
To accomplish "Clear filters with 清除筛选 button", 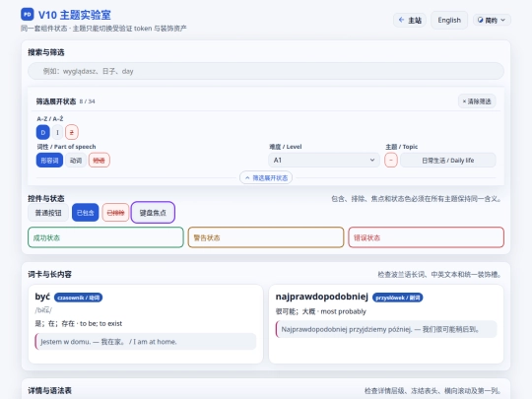I will point(477,101).
